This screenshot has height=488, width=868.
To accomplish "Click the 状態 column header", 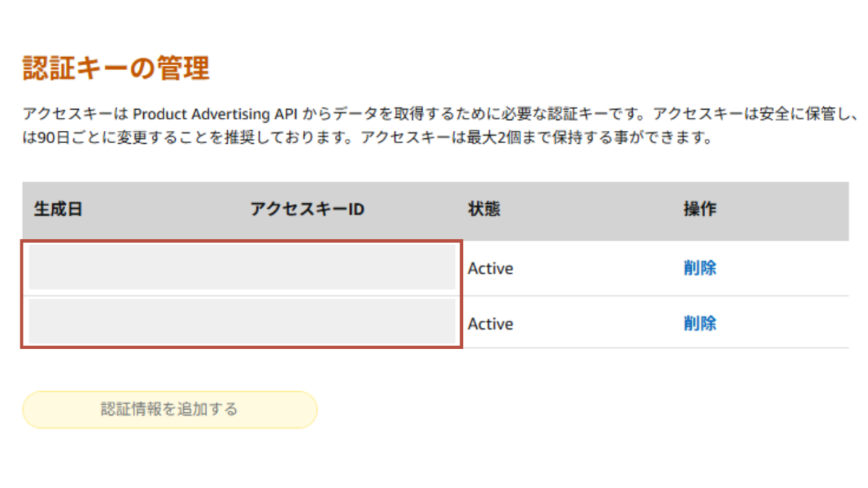I will [x=484, y=210].
